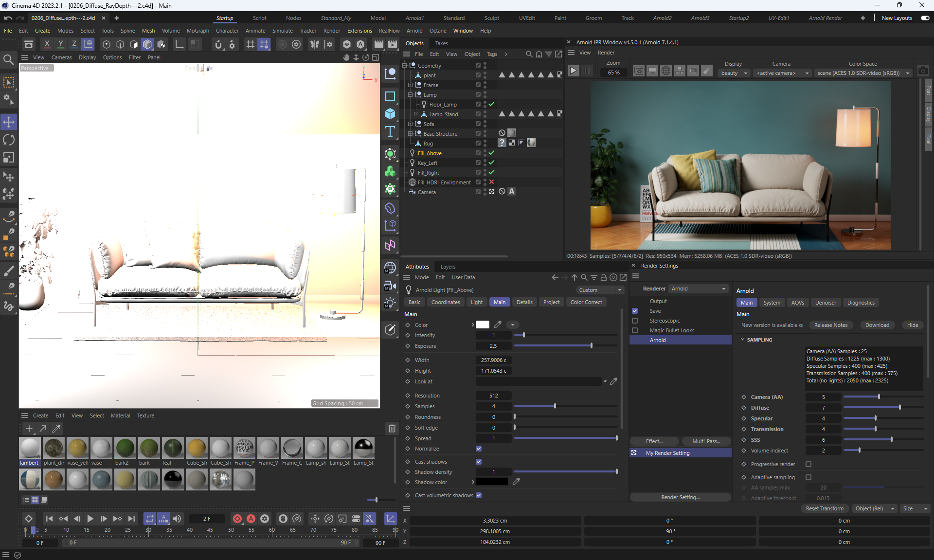
Task: Switch to the Denoiser tab
Action: click(x=826, y=303)
